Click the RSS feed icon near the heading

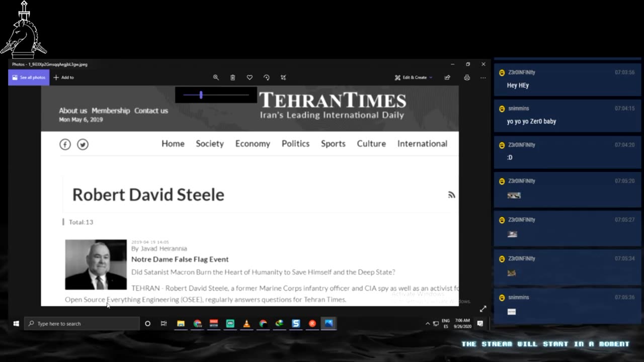point(451,195)
